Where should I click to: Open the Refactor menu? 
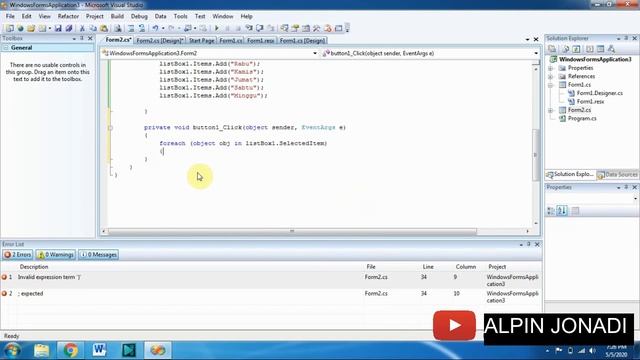(68, 16)
